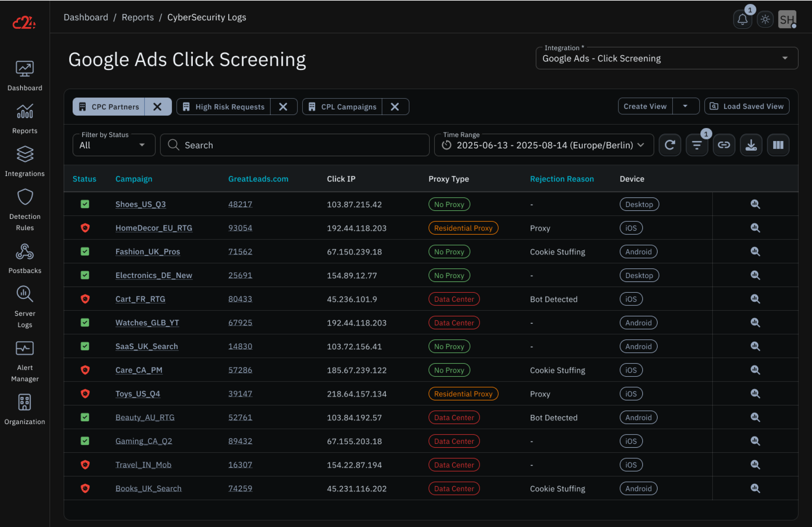Toggle the Shoes_US_Q3 status checkbox
Viewport: 812px width, 527px height.
point(85,204)
